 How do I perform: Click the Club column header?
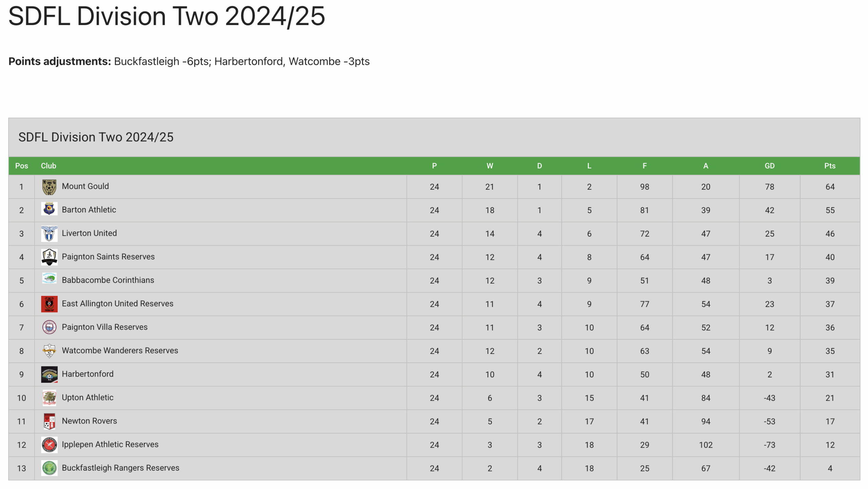[48, 166]
